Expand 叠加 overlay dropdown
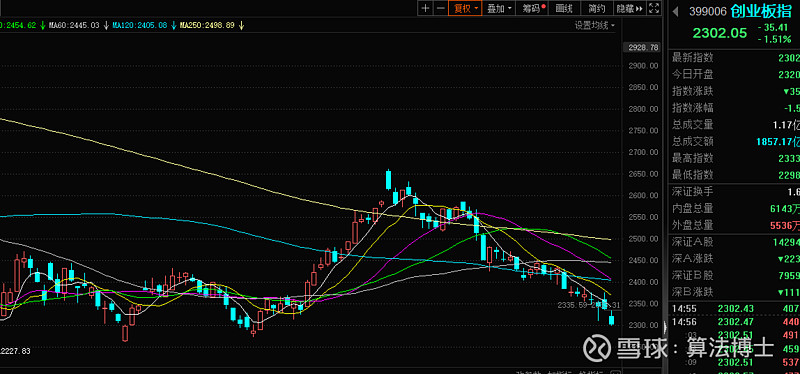Image resolution: width=800 pixels, height=374 pixels. coord(499,8)
